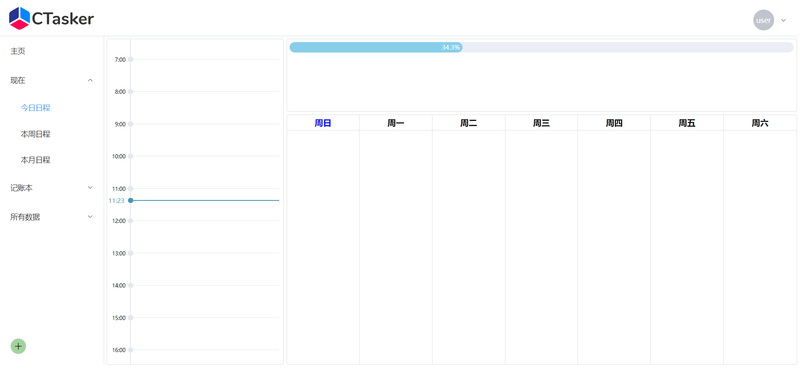Click the 15:00 timeline dot
This screenshot has width=800, height=370.
pyautogui.click(x=131, y=317)
